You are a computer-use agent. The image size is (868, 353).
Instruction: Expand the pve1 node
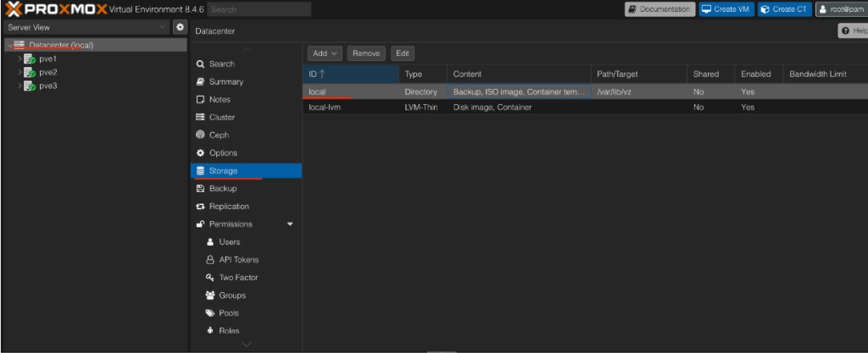tap(20, 58)
